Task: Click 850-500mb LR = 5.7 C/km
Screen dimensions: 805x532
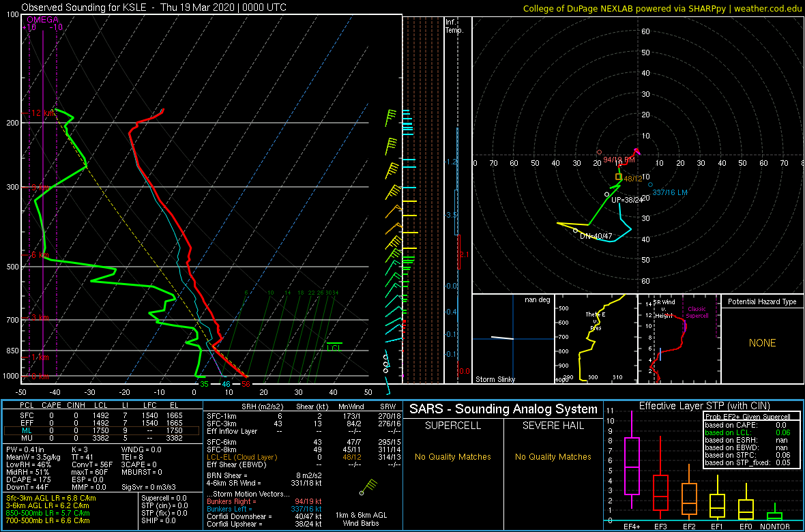Action: (48, 513)
